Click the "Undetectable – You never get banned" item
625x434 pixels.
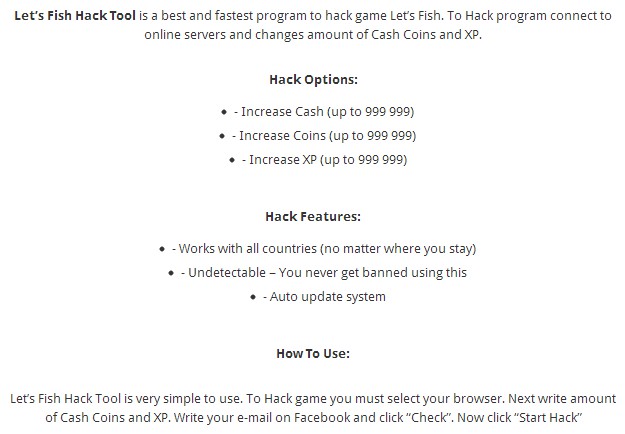pos(323,273)
